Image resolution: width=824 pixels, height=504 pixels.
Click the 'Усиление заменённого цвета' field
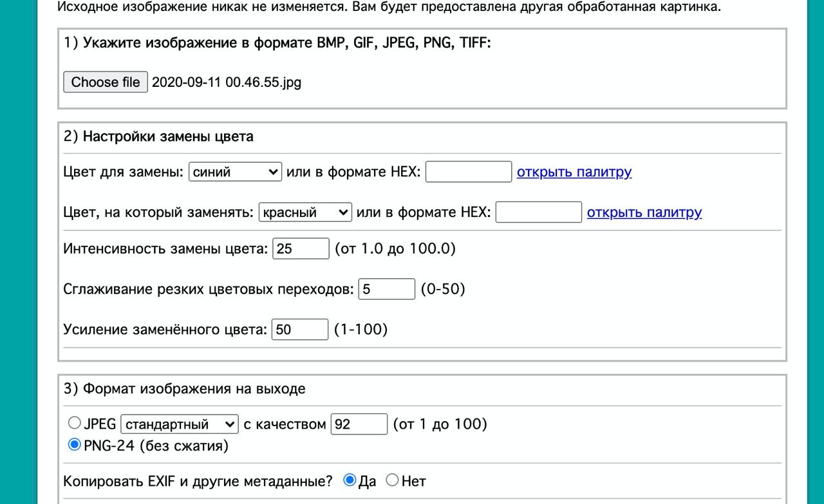pyautogui.click(x=300, y=329)
